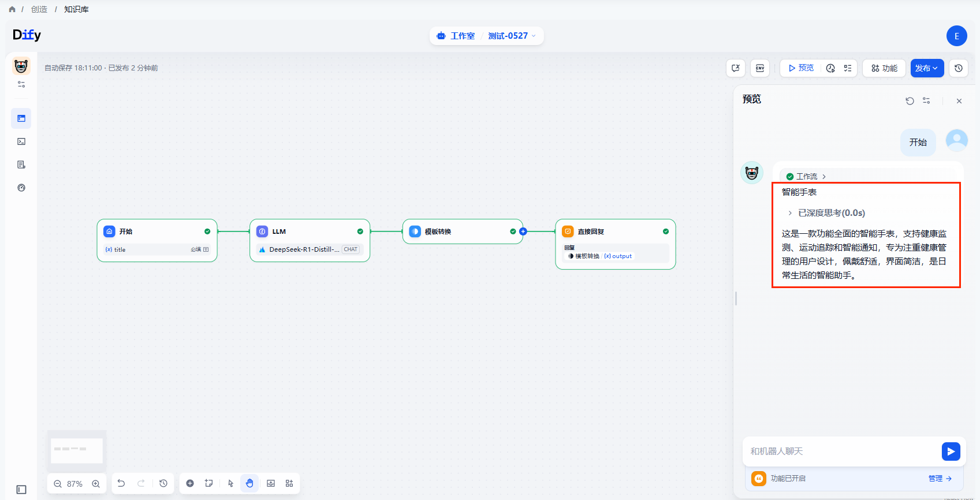Open the E user avatar menu

(956, 36)
